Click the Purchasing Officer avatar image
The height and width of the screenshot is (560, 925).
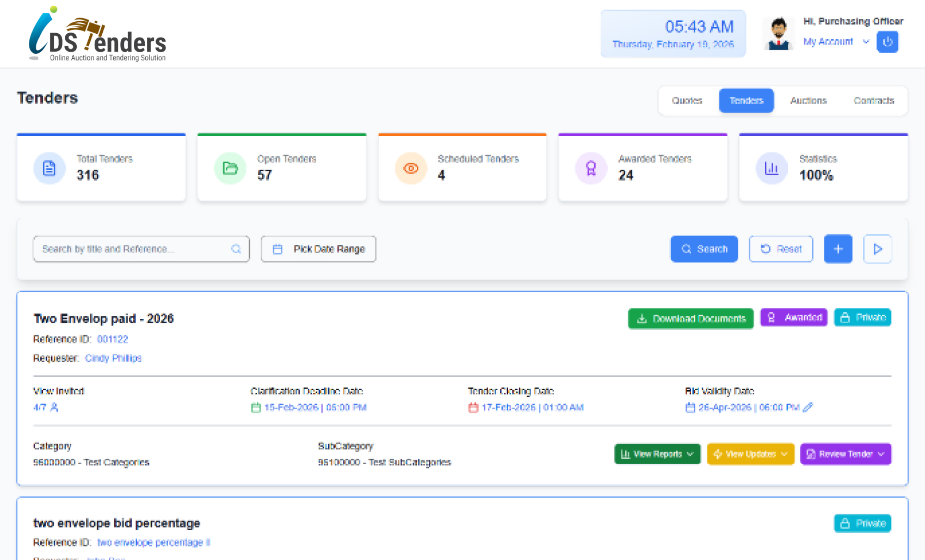779,34
